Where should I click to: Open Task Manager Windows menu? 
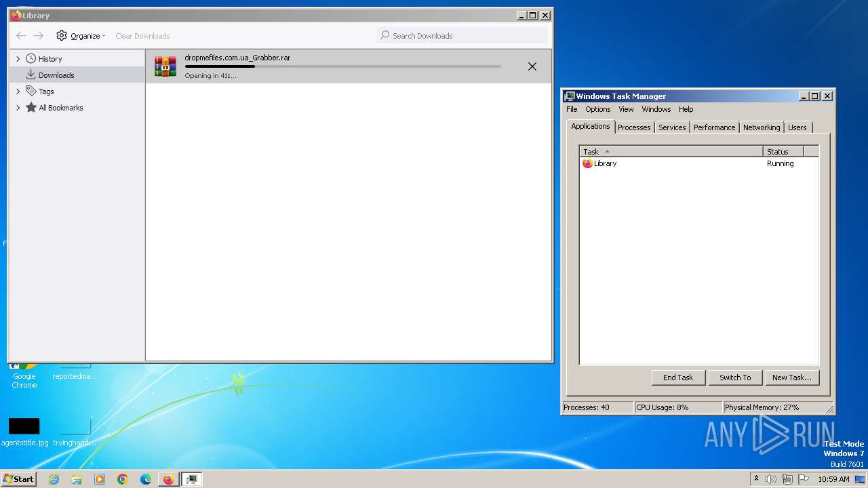[x=656, y=109]
